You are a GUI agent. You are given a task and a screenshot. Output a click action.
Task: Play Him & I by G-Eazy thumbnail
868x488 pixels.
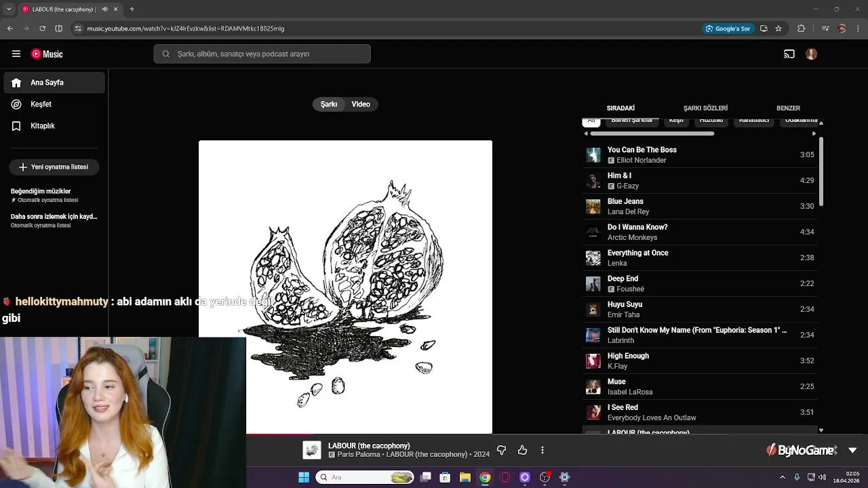coord(593,181)
